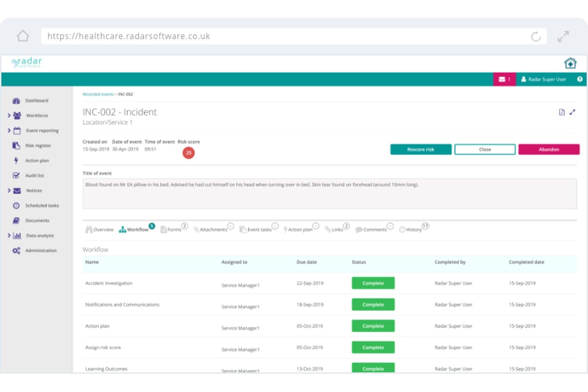Open the Links tab
Image resolution: width=588 pixels, height=392 pixels.
pyautogui.click(x=337, y=229)
